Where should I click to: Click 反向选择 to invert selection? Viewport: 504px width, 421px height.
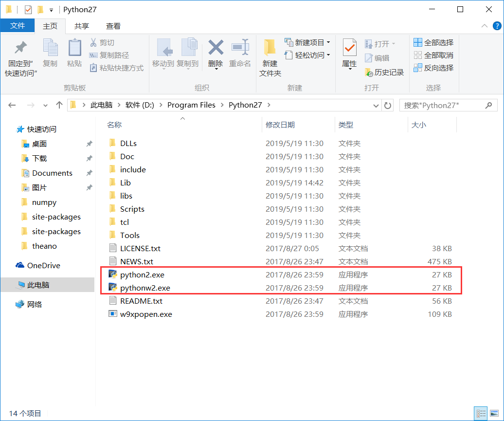click(433, 68)
